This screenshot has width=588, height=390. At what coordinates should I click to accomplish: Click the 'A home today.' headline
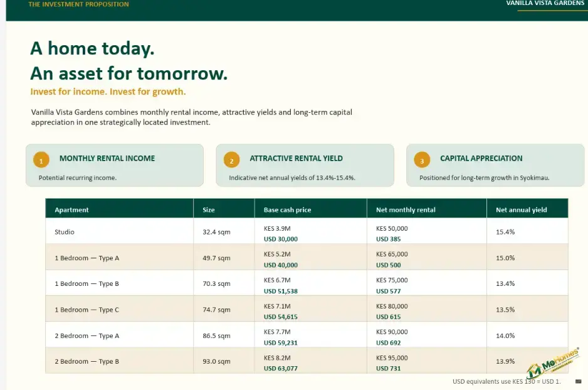pyautogui.click(x=92, y=48)
